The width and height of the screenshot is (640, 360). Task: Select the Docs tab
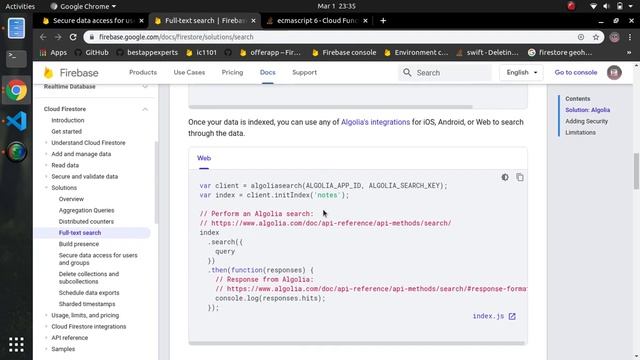click(268, 73)
